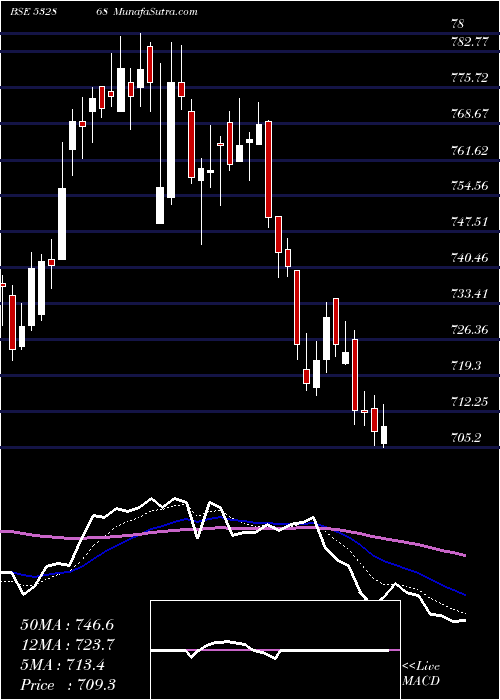500x700 pixels.
Task: Click inside the MACD inset chart
Action: pos(275,650)
